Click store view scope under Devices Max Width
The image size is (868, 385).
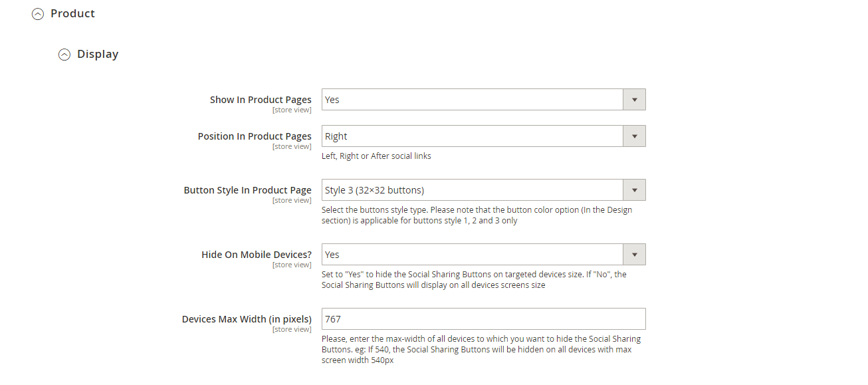292,330
